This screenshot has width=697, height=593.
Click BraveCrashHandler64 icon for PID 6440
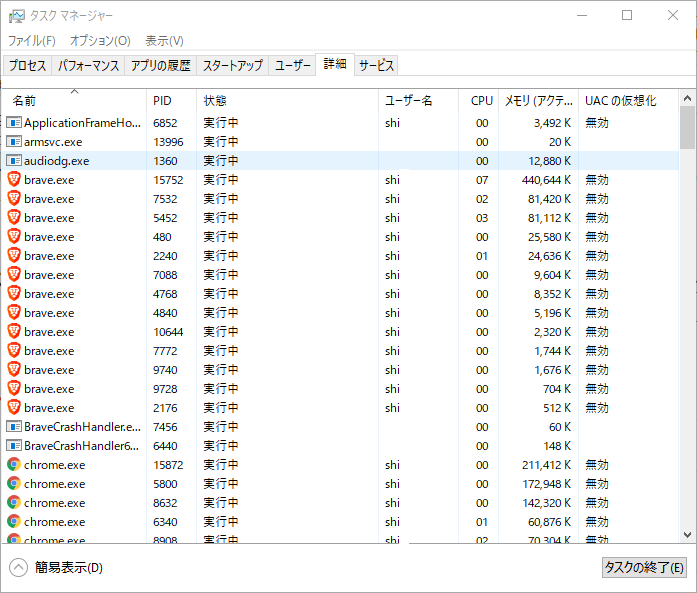14,445
